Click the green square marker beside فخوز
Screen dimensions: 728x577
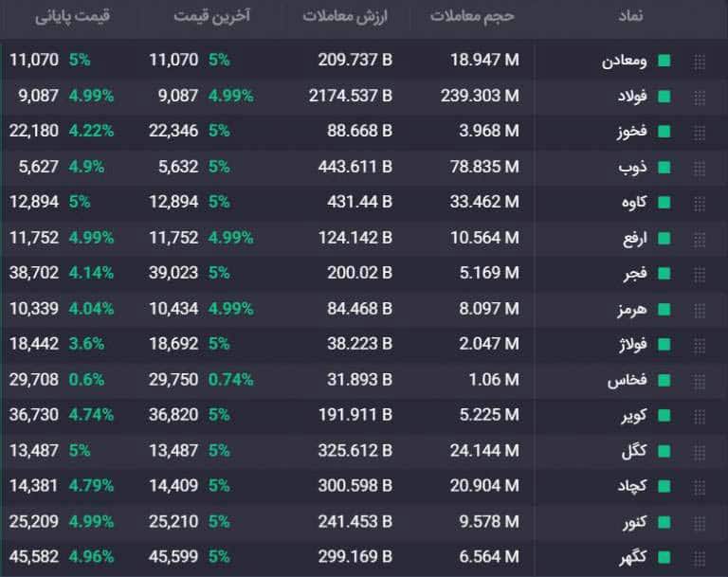pos(664,132)
